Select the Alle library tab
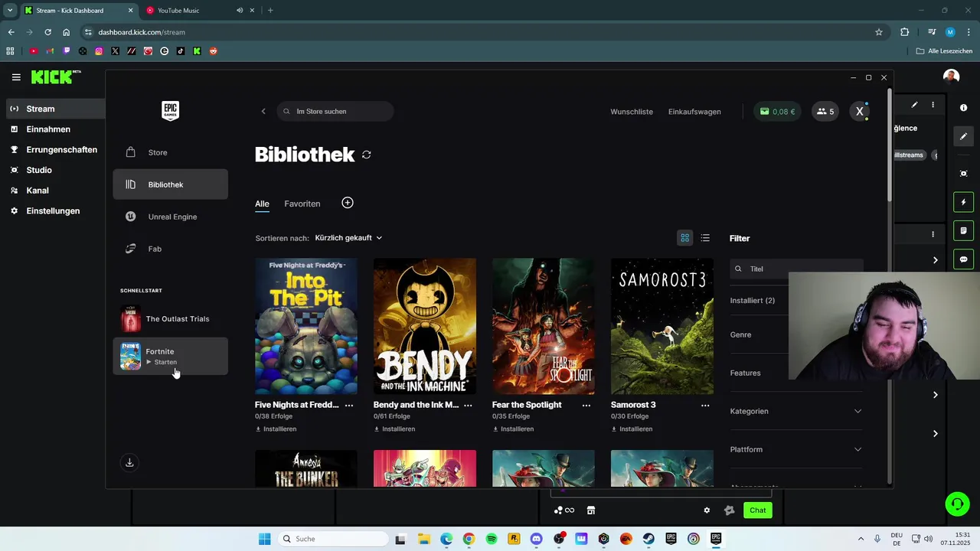The height and width of the screenshot is (551, 980). pos(262,204)
